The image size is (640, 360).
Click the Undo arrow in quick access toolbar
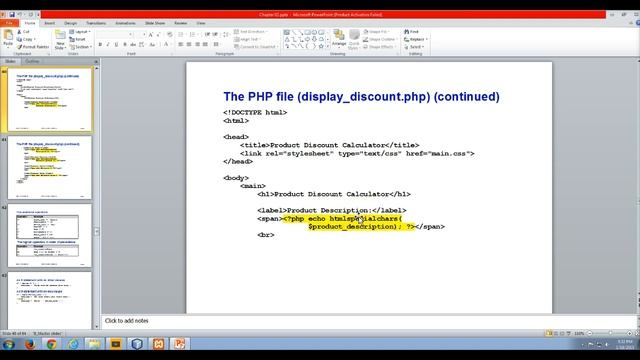[20, 15]
